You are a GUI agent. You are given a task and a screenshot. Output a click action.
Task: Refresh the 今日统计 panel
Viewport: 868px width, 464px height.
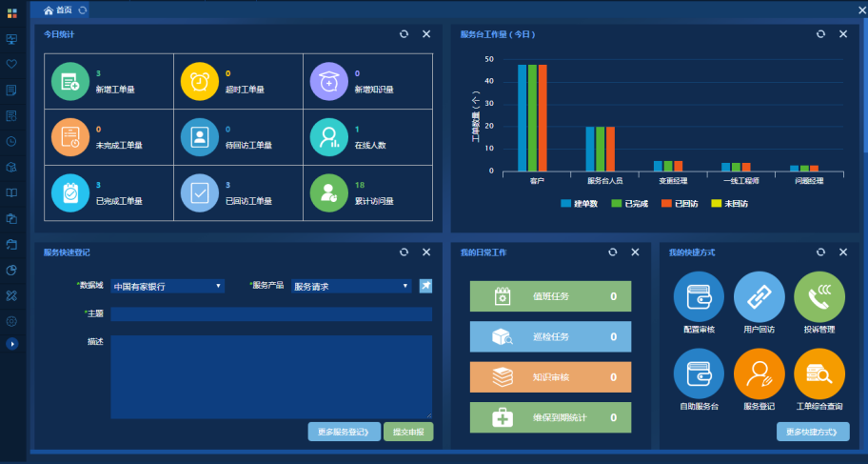point(404,33)
